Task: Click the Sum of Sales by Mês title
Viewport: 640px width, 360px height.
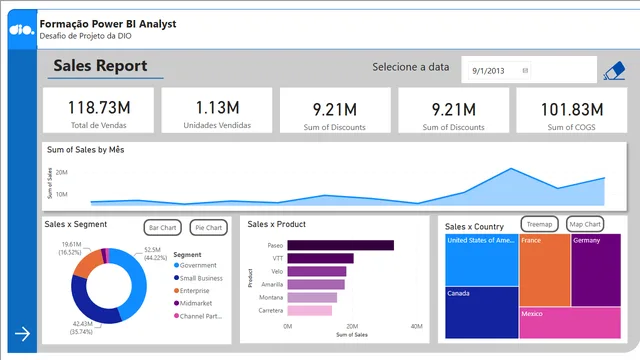Action: pos(85,150)
